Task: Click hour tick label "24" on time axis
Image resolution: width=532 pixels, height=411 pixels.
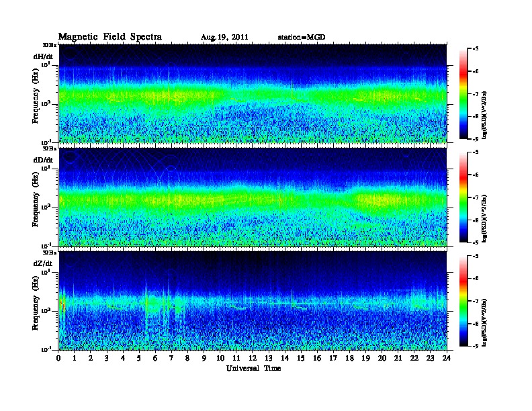Action: [x=447, y=359]
